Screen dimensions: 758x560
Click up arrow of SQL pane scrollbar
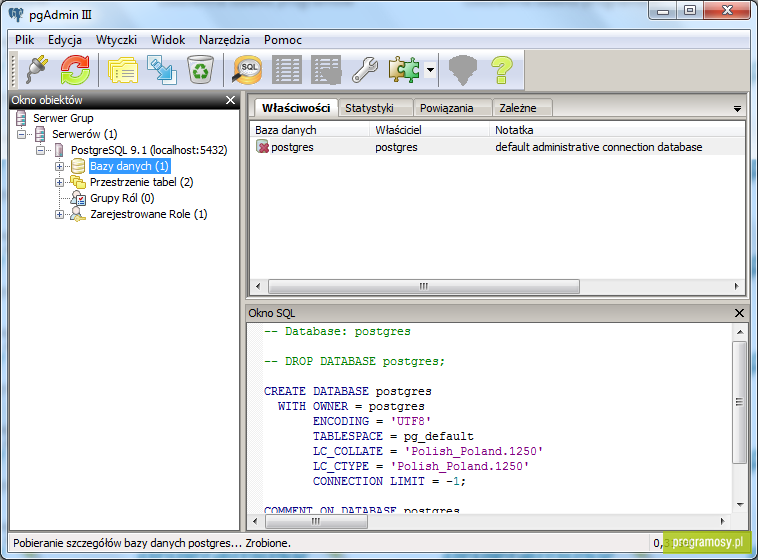click(x=740, y=332)
